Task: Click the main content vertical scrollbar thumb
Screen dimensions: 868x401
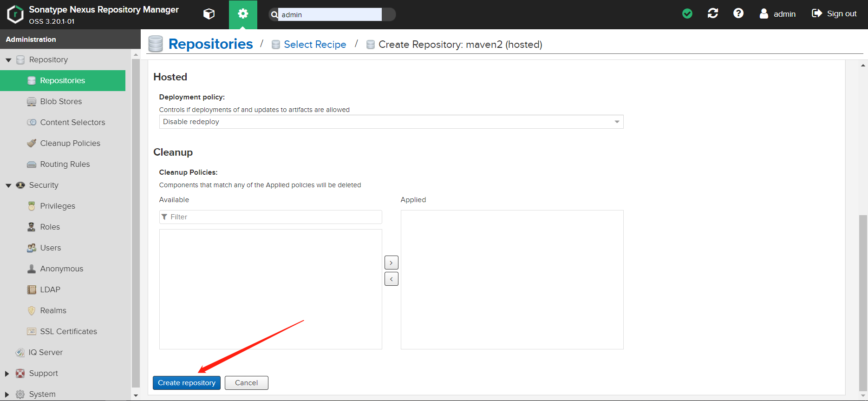Action: coord(863,303)
